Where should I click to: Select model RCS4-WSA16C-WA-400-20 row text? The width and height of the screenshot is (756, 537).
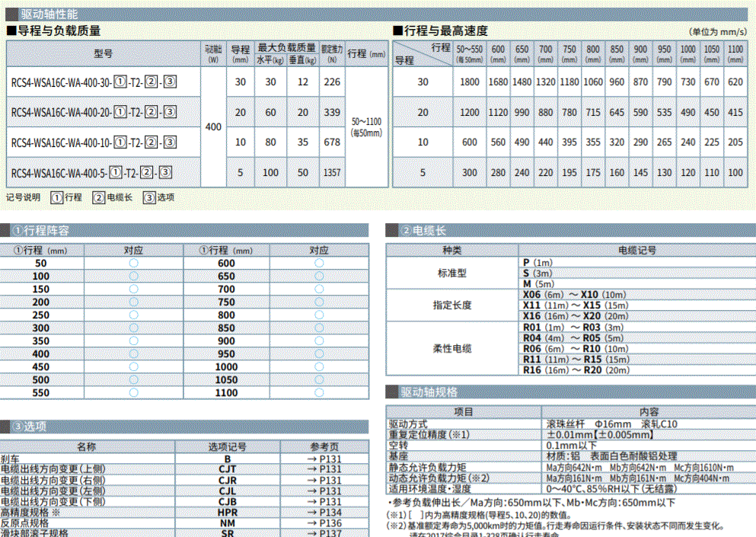94,113
